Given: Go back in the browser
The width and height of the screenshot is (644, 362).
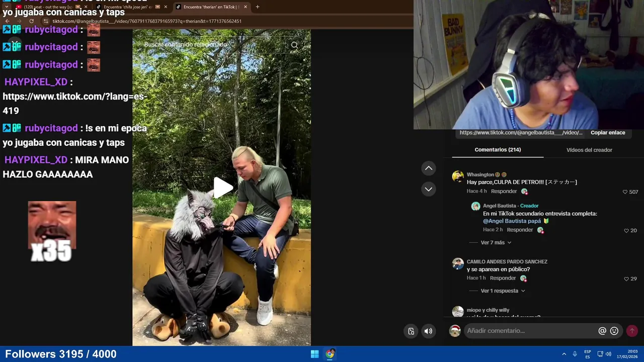Looking at the screenshot, I should [x=7, y=21].
